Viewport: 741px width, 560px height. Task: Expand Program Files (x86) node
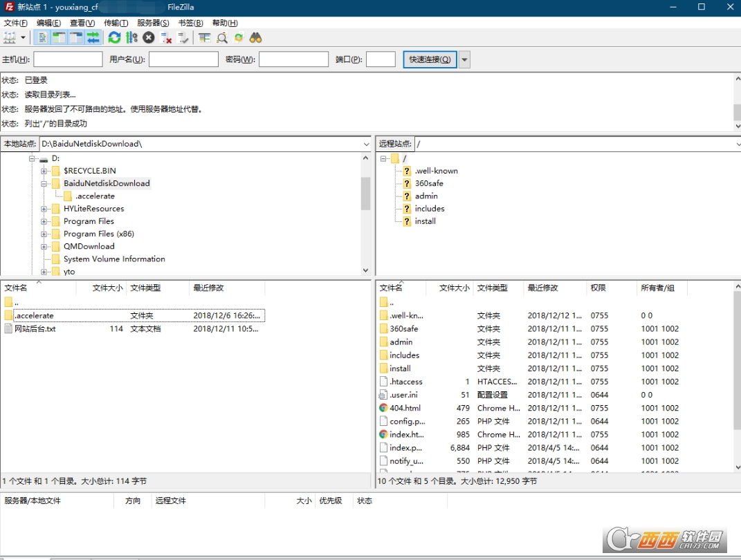pyautogui.click(x=44, y=234)
